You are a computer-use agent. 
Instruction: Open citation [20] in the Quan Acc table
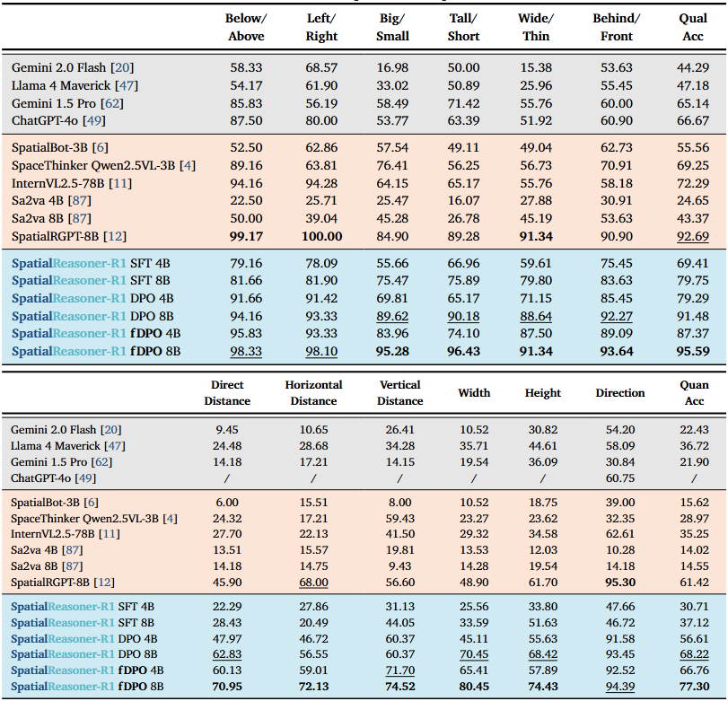111,430
